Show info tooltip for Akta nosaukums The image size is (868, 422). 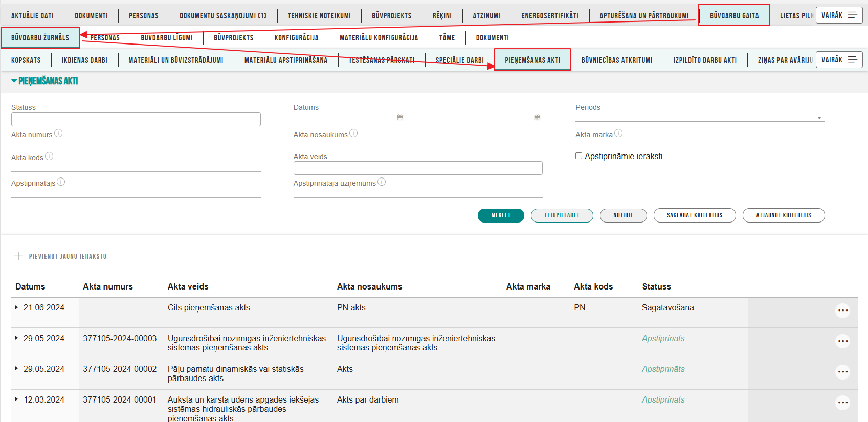(x=353, y=134)
